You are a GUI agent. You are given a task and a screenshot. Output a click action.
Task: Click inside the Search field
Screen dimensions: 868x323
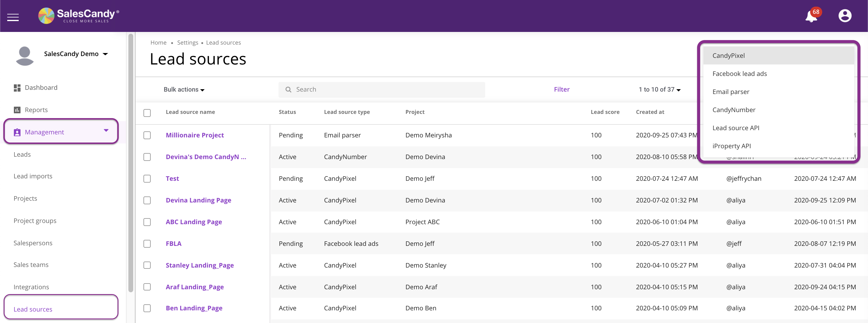(371, 89)
